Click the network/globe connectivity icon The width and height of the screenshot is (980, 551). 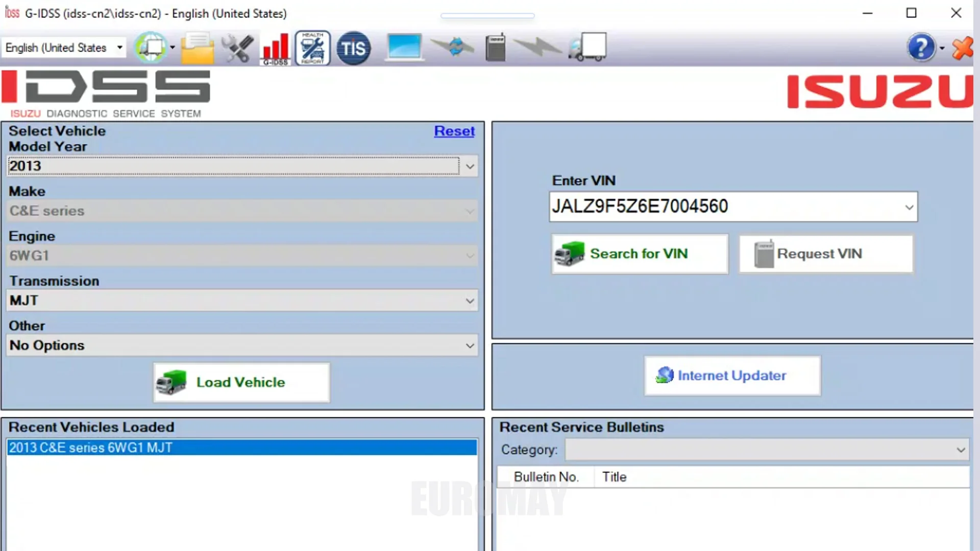click(152, 47)
